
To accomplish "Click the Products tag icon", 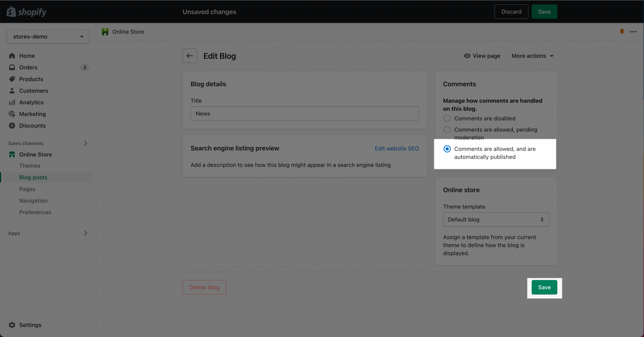I will coord(12,79).
